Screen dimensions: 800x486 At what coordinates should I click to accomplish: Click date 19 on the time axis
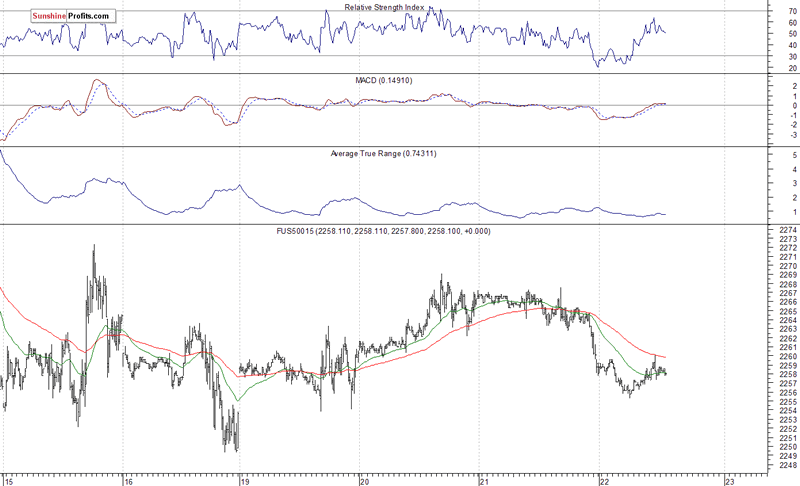pyautogui.click(x=245, y=480)
